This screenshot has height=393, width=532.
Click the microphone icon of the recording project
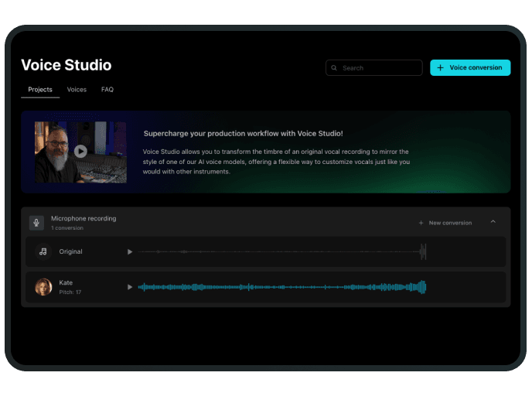tap(36, 223)
